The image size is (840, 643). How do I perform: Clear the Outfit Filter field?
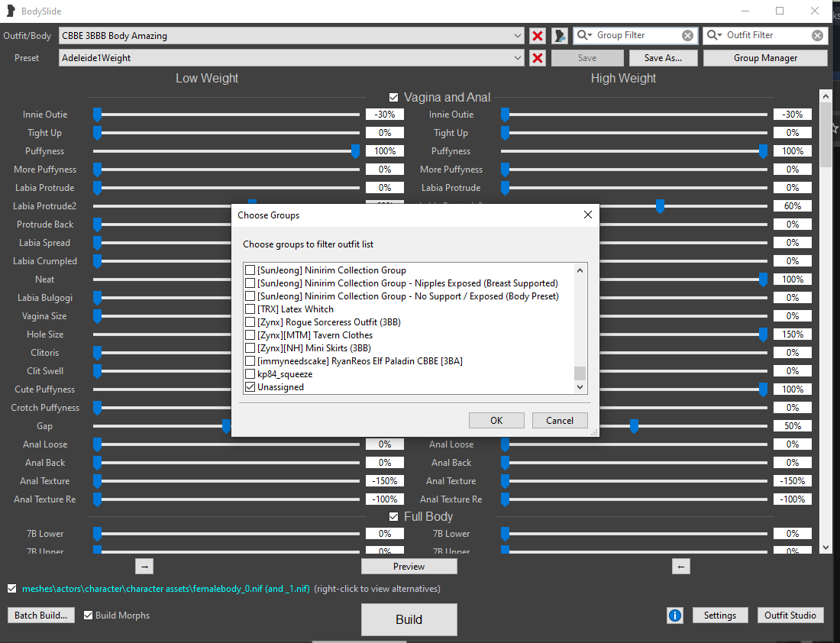(x=817, y=35)
